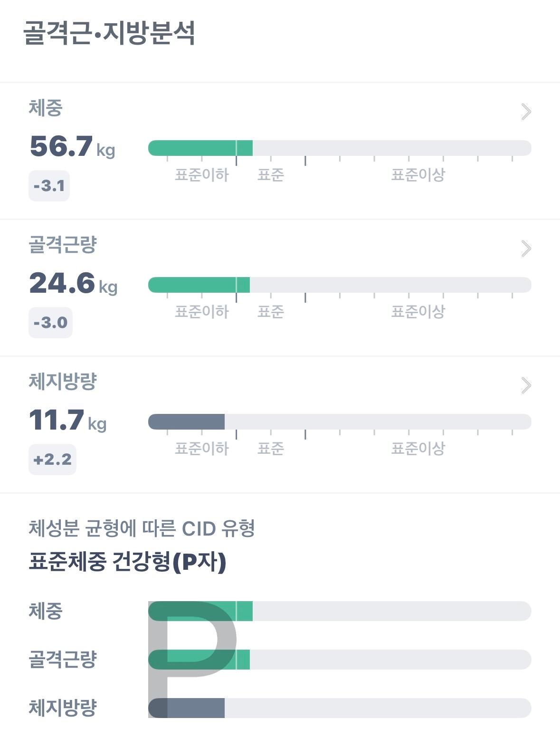This screenshot has width=560, height=738.
Task: Click the green 56.7 kg weight gauge fill
Action: tap(199, 148)
